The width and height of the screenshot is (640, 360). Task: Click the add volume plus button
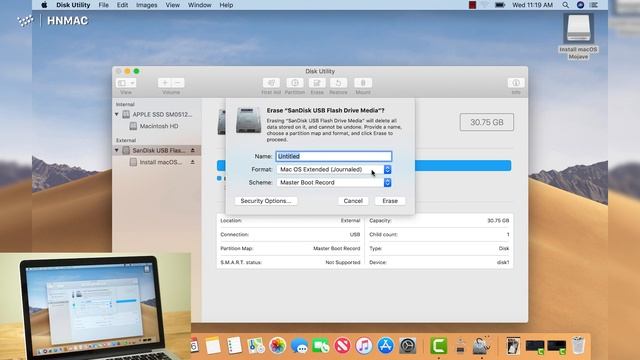[165, 83]
